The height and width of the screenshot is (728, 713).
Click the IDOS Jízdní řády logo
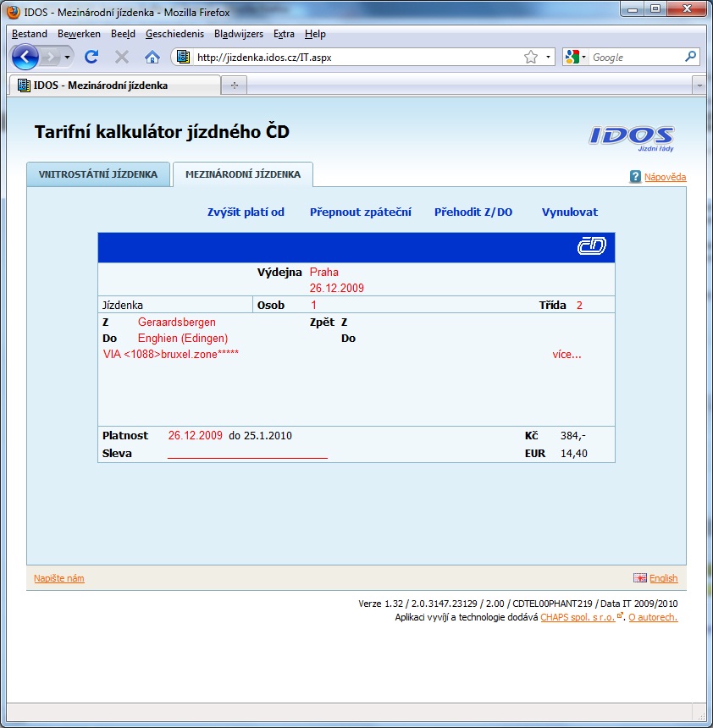[632, 138]
